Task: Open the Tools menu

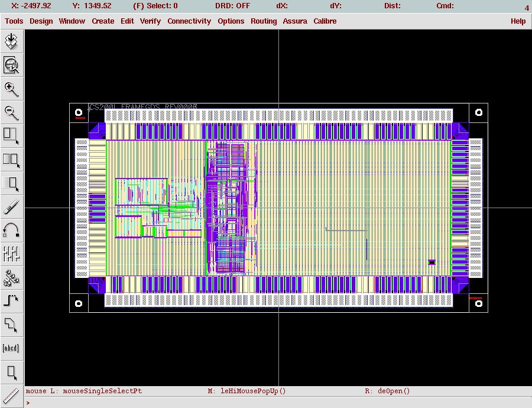Action: (14, 21)
